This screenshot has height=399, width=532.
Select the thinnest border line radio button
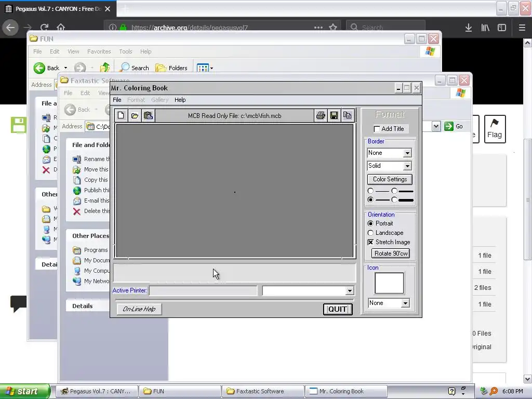click(370, 191)
